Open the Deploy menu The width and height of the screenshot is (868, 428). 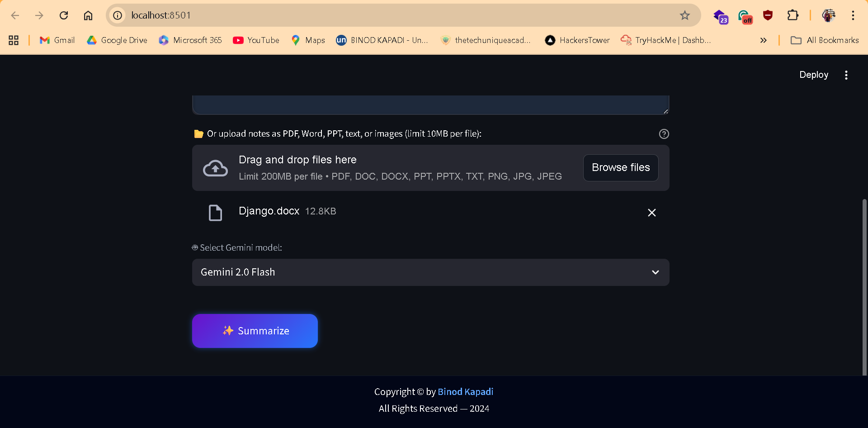coord(813,75)
